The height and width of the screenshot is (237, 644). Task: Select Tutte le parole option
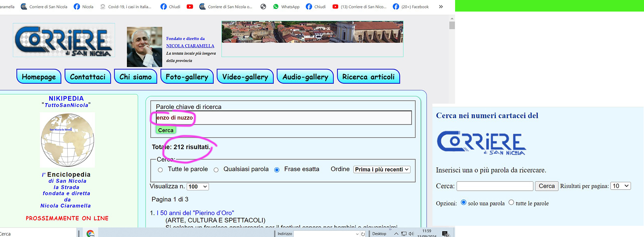click(x=160, y=170)
